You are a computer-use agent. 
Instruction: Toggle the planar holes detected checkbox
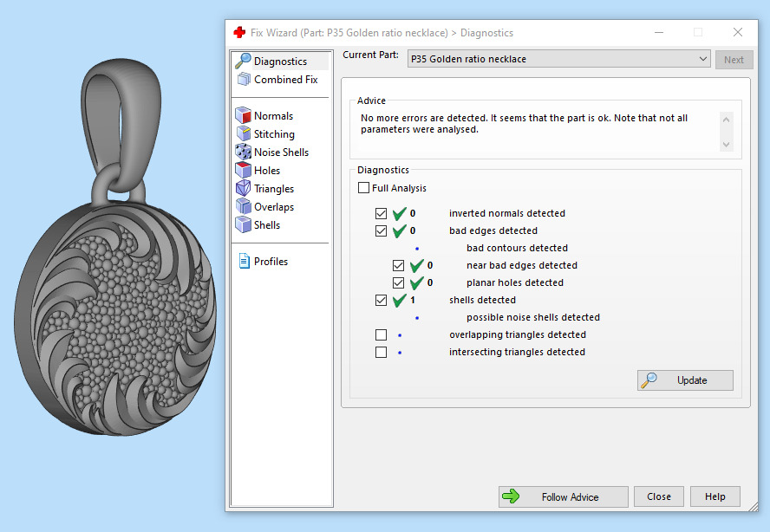(x=398, y=282)
